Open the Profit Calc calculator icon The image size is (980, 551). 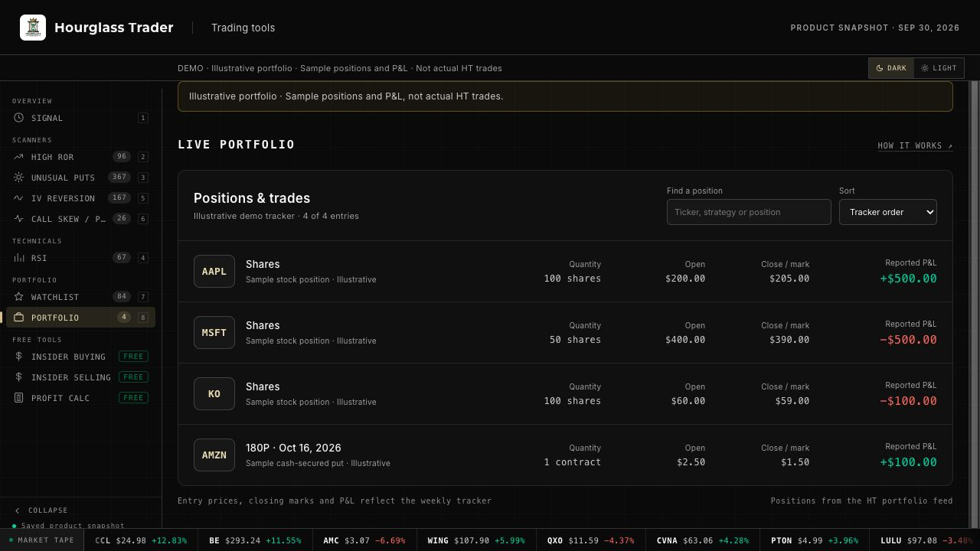coord(18,398)
